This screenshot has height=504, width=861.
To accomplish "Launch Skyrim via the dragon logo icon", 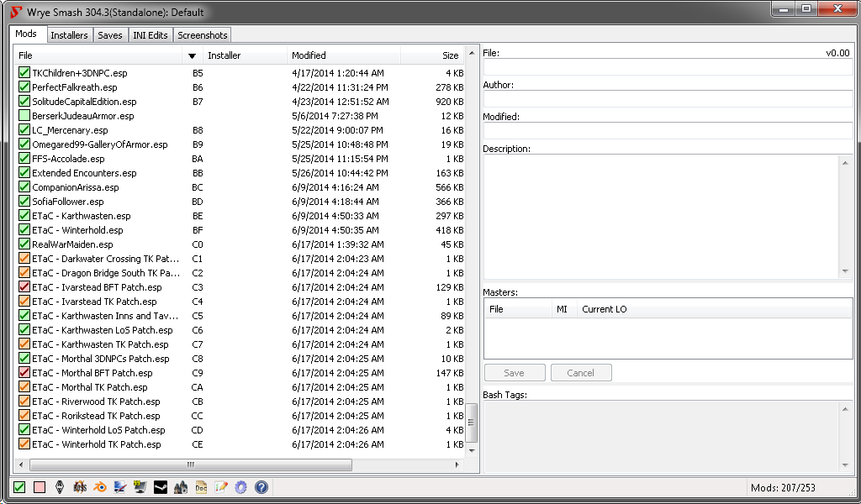I will click(x=60, y=487).
